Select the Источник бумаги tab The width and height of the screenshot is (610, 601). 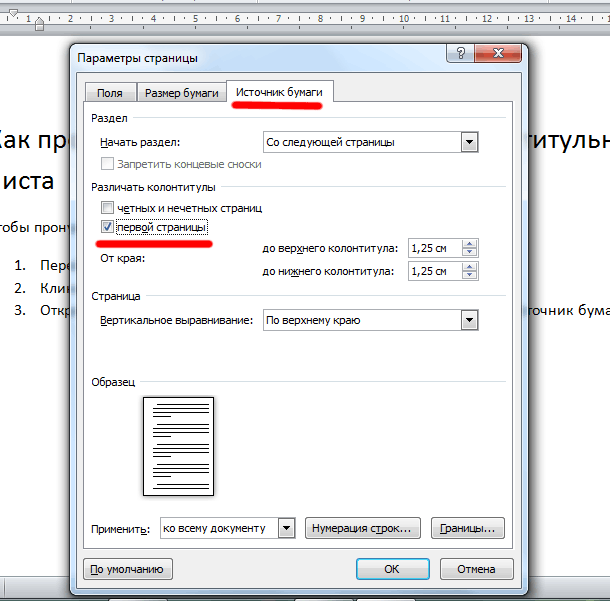click(279, 92)
